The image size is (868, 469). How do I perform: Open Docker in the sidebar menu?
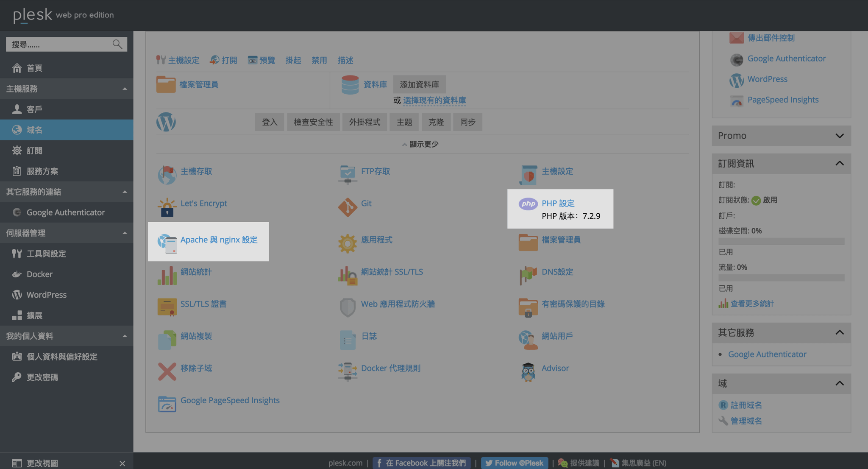tap(39, 274)
